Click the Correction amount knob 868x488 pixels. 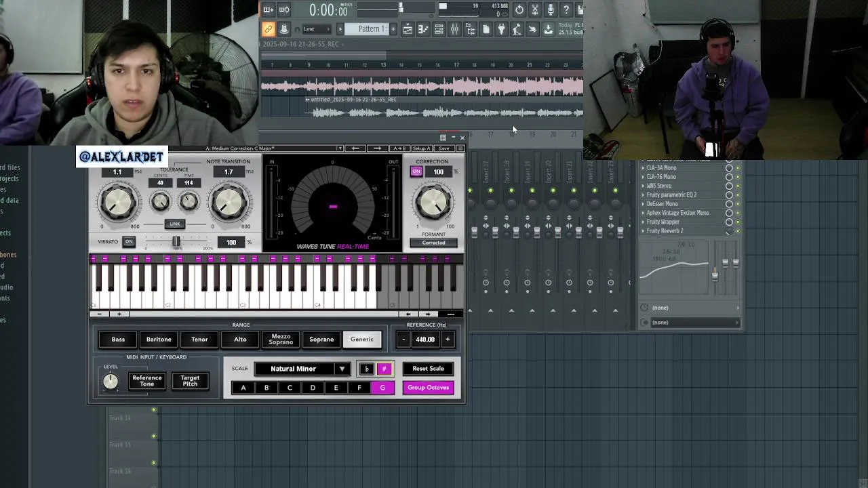433,201
